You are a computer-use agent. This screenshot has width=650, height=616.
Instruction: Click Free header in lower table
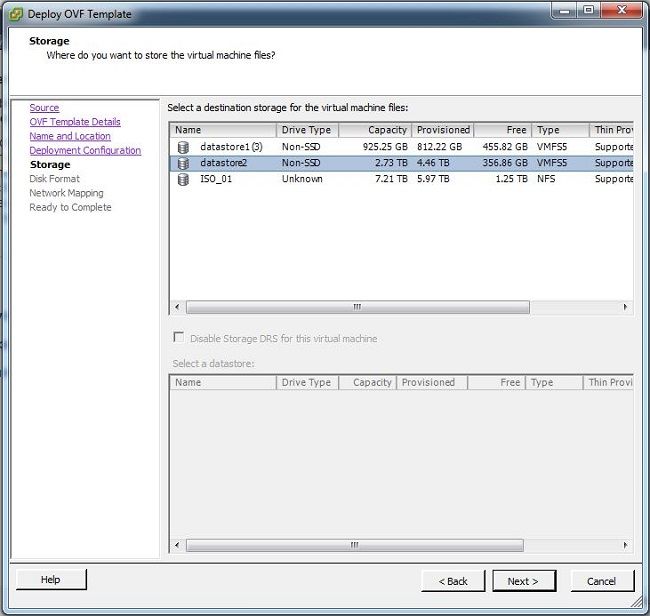pyautogui.click(x=497, y=383)
